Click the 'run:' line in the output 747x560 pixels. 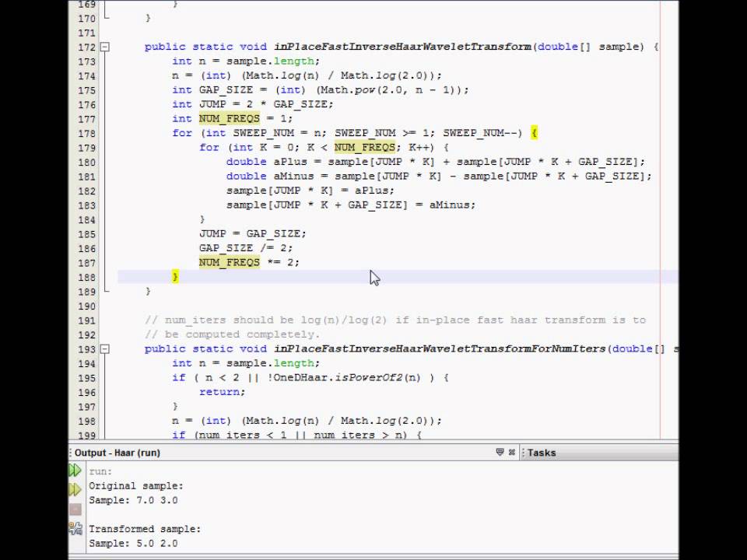[x=100, y=471]
